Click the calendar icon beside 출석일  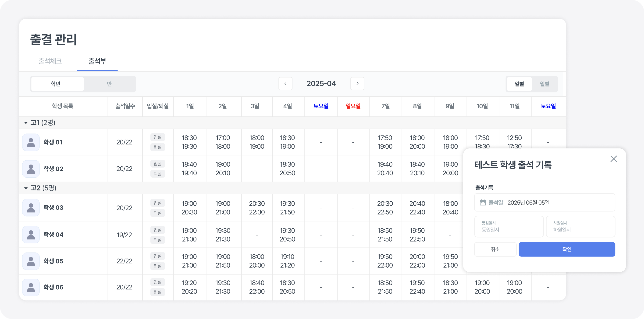click(483, 202)
